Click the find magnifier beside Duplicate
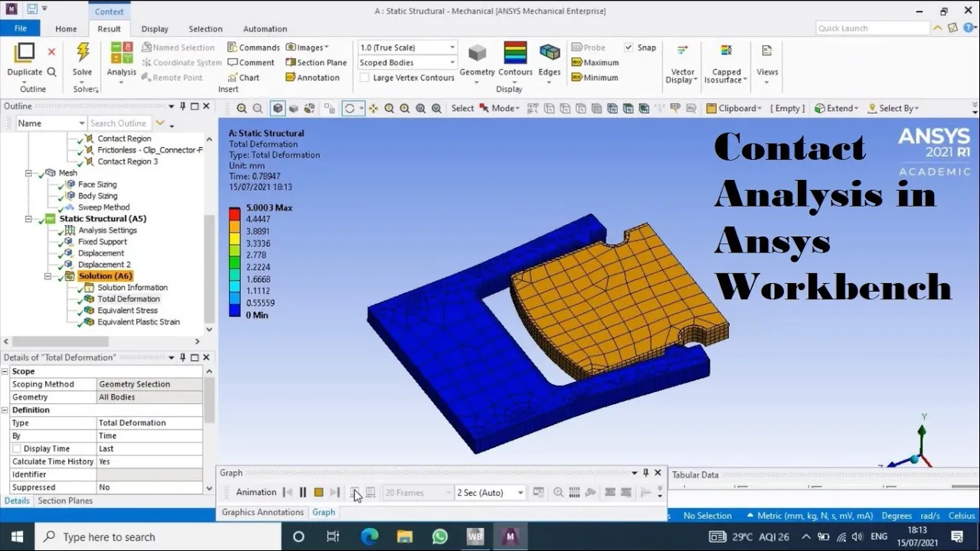980x551 pixels. click(51, 72)
